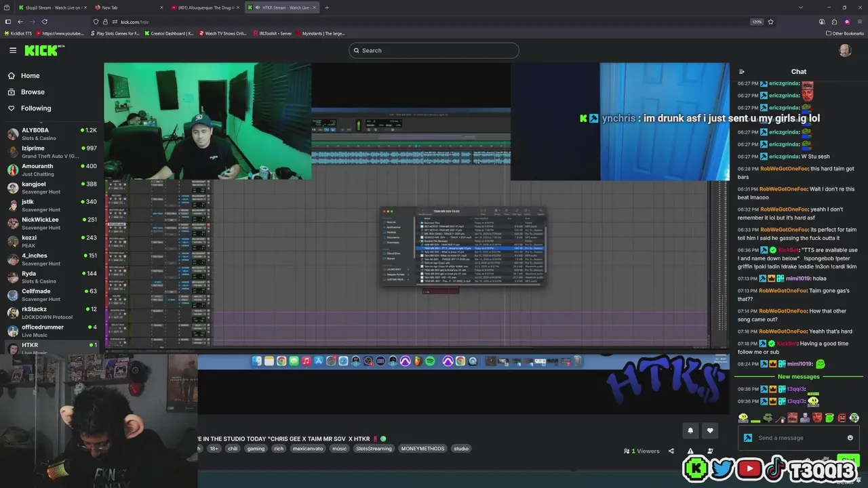Expand the Other Bookmarks folder

click(x=845, y=33)
